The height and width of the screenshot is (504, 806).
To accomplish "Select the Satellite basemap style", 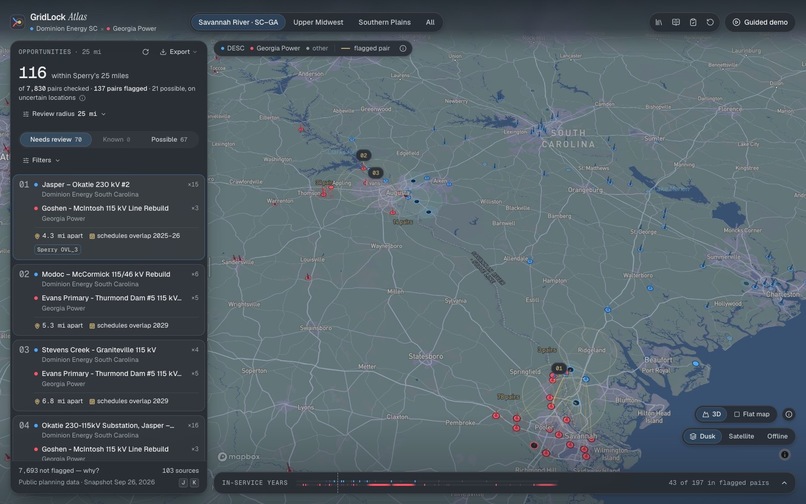I will click(741, 436).
